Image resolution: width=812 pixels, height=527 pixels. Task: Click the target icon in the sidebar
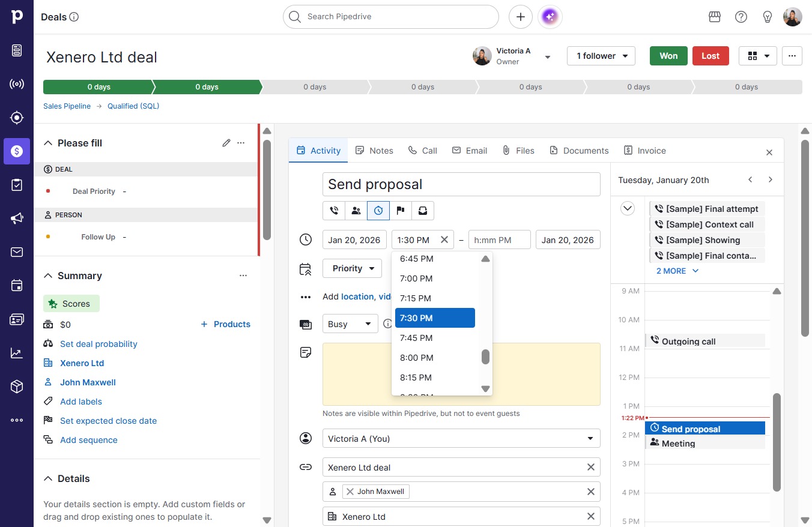point(17,118)
